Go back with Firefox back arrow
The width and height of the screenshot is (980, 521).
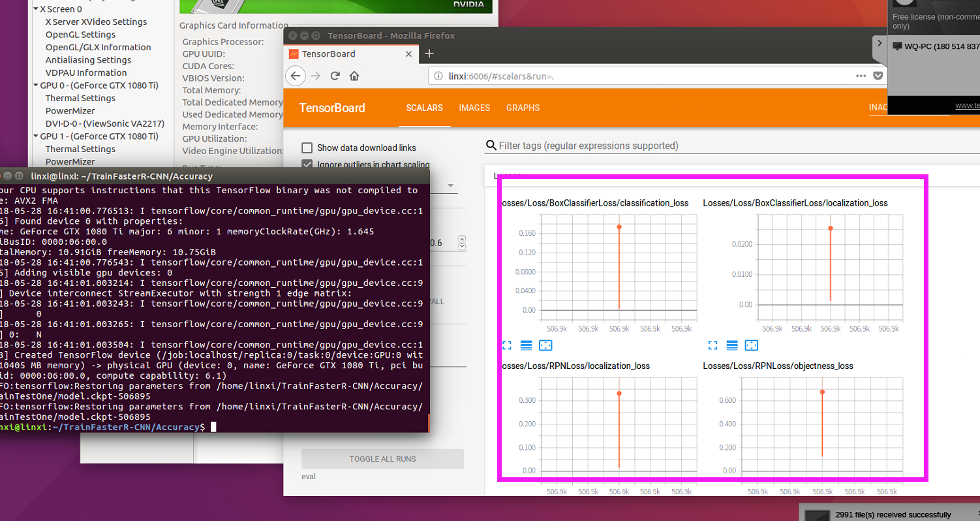pyautogui.click(x=295, y=76)
